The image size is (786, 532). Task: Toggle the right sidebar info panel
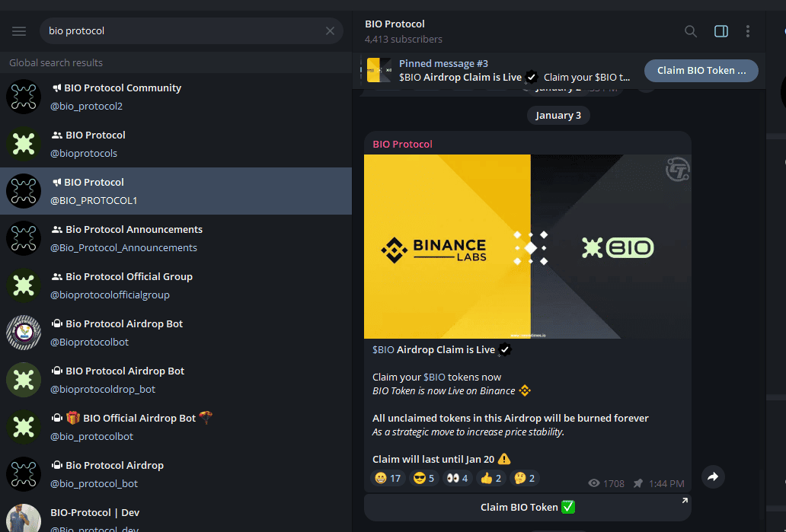[x=720, y=31]
